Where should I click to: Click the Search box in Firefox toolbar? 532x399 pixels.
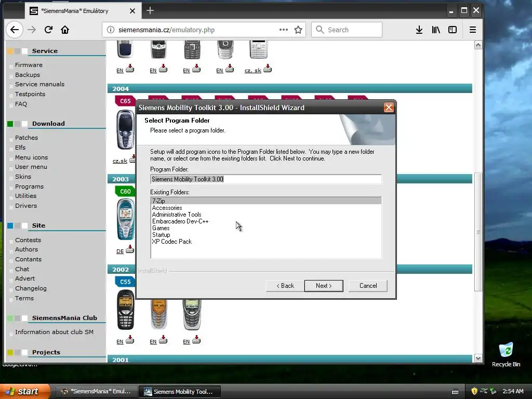(347, 30)
